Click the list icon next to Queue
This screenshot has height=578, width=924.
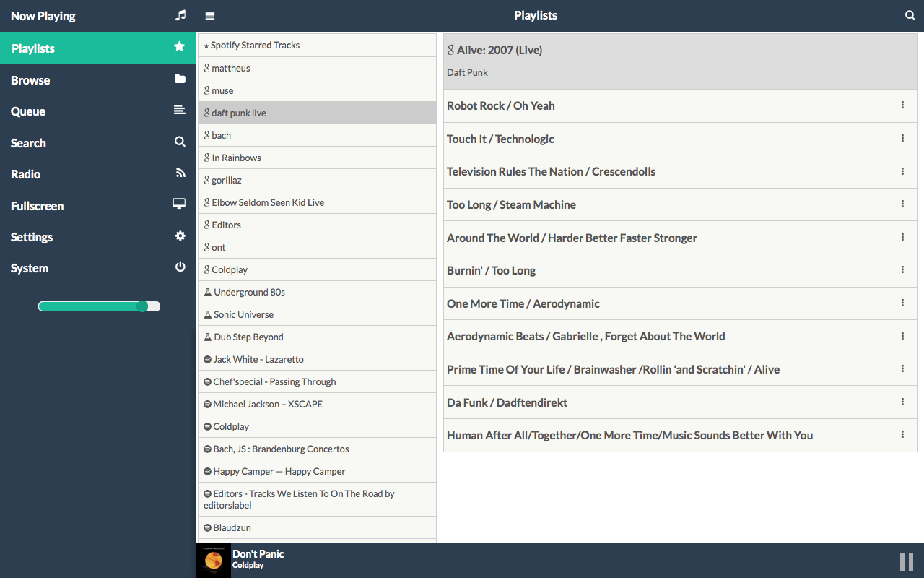(x=179, y=111)
